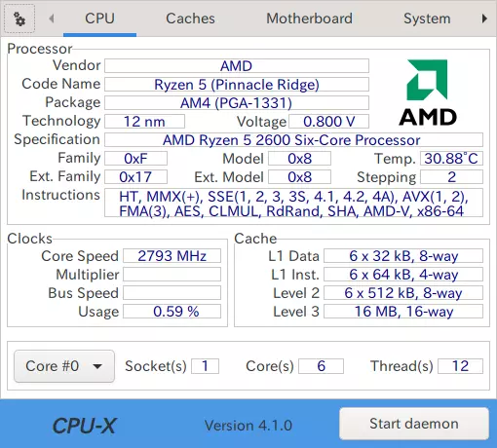
Task: Click the empty Bus Speed field
Action: tap(172, 293)
